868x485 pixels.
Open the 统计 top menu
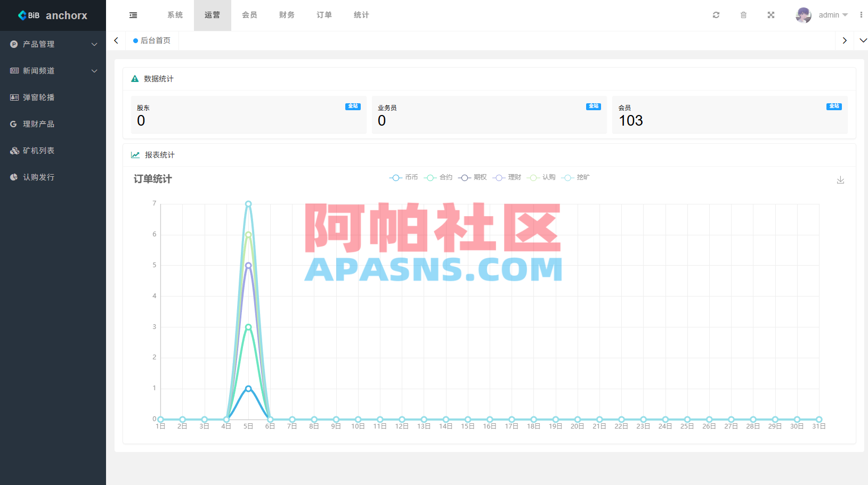pos(361,15)
